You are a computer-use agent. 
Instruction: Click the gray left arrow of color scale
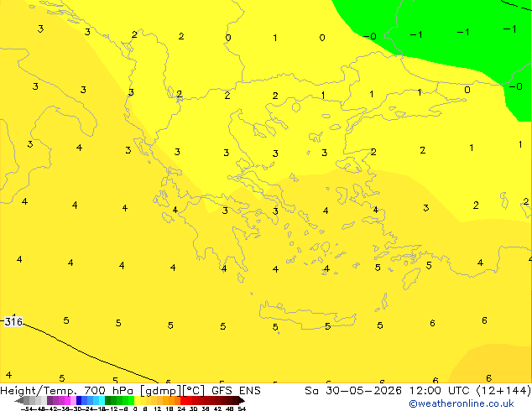19,401
